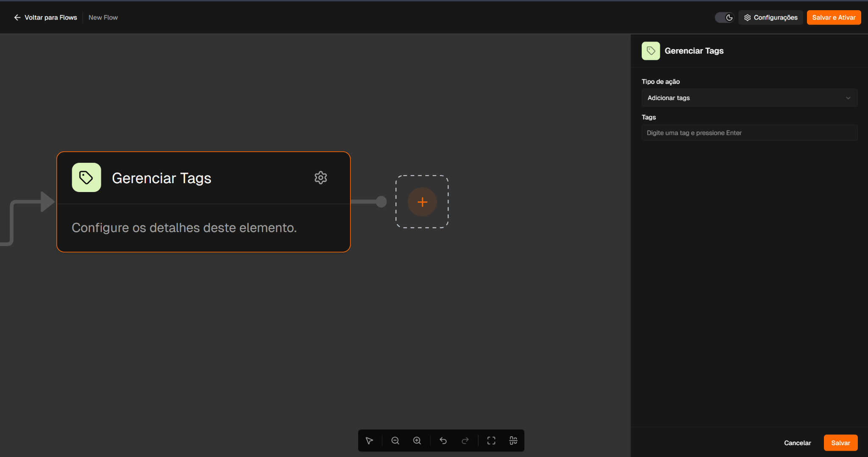The image size is (868, 457).
Task: Open the Tipo de ação dropdown
Action: click(x=749, y=98)
